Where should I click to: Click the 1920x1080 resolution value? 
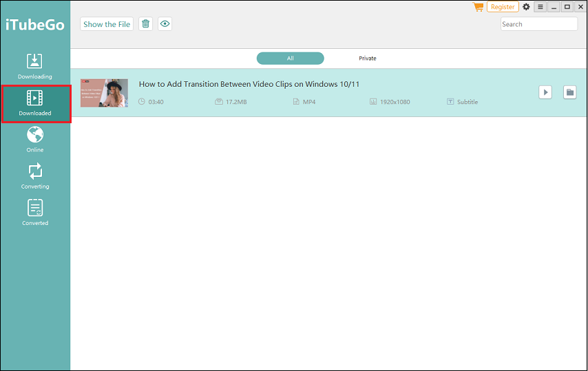pos(395,102)
